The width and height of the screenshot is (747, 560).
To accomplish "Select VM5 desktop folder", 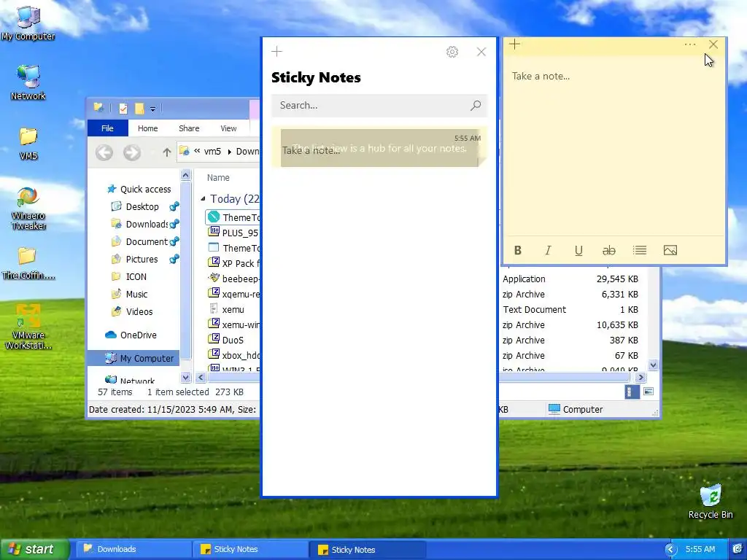I will click(28, 144).
